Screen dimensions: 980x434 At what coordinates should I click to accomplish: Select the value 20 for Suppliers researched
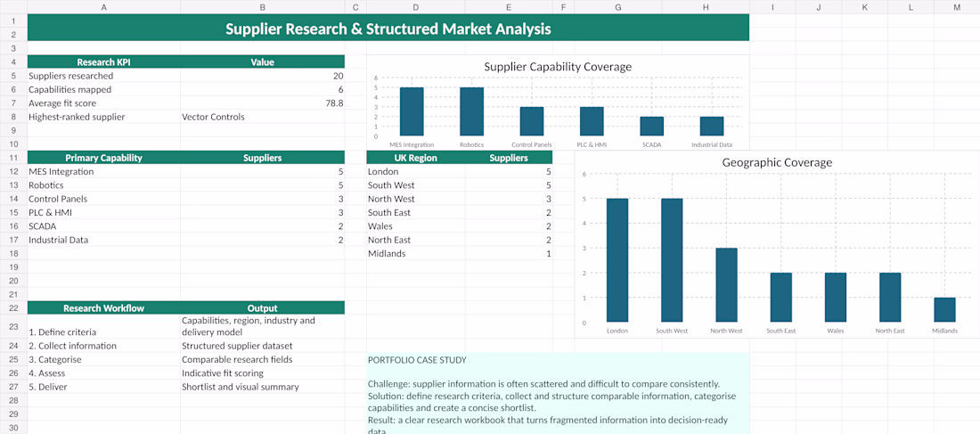click(263, 76)
